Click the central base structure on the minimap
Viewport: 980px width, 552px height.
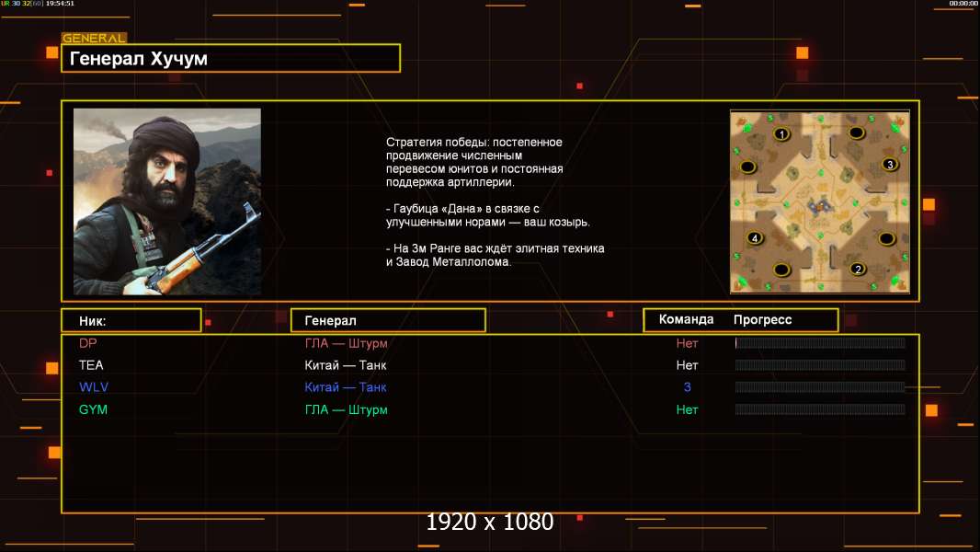(818, 205)
